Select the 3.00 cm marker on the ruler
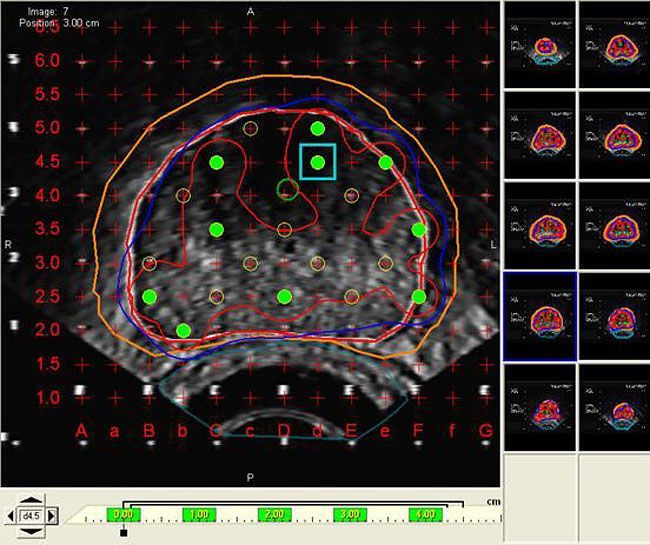 350,515
